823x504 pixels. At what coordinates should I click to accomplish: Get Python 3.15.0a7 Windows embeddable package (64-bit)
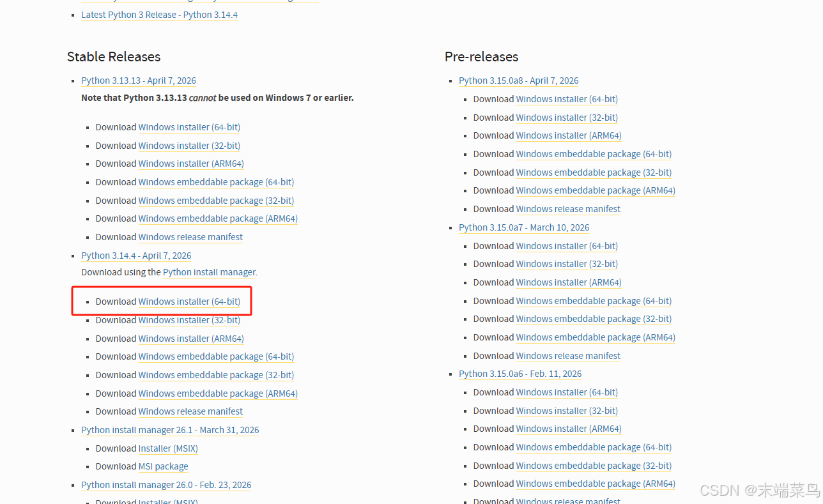point(594,301)
